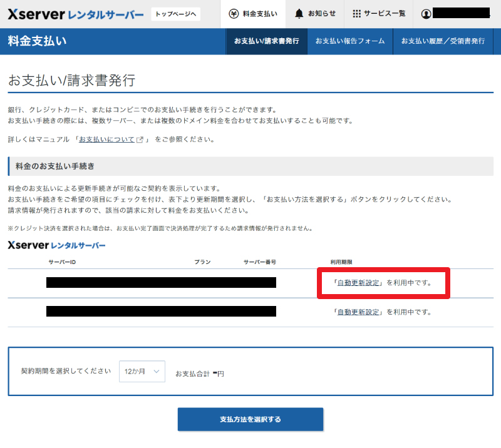
Task: Click the yen icon for 料金支払い
Action: (x=234, y=14)
